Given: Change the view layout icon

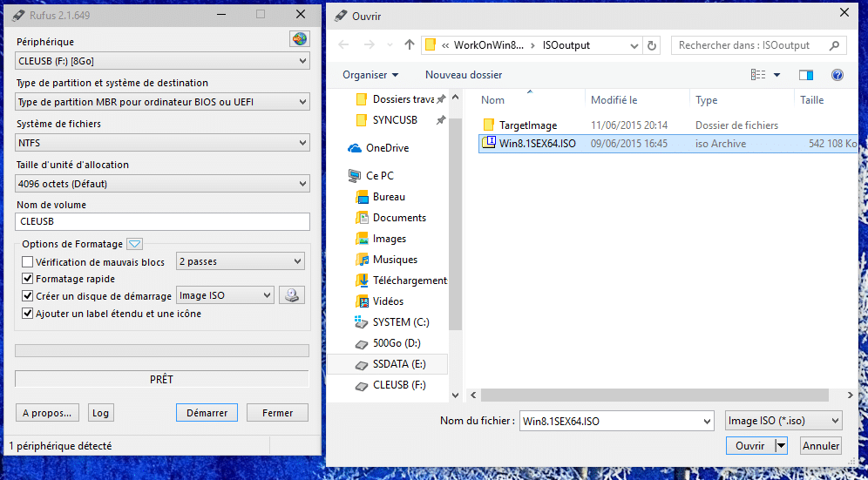Looking at the screenshot, I should pos(758,75).
